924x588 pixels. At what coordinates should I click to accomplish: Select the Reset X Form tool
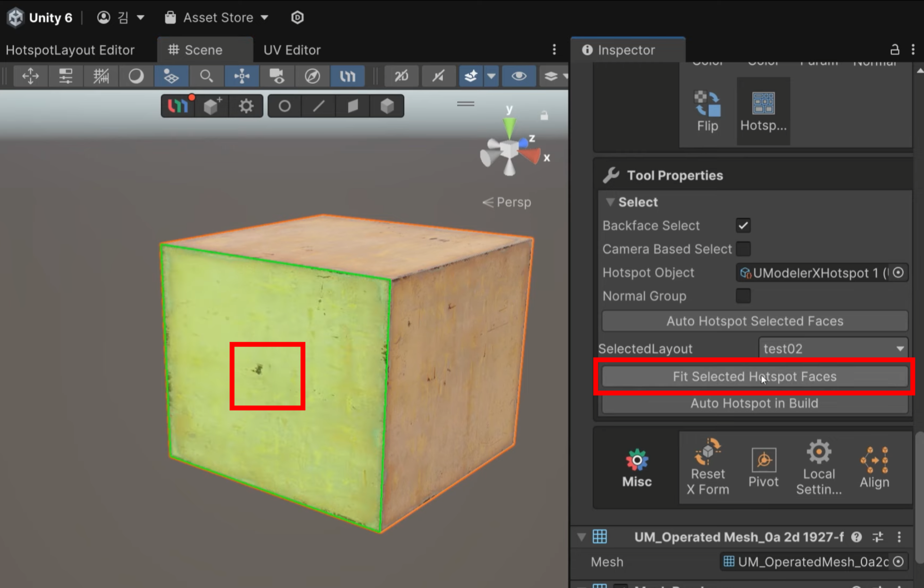[707, 468]
